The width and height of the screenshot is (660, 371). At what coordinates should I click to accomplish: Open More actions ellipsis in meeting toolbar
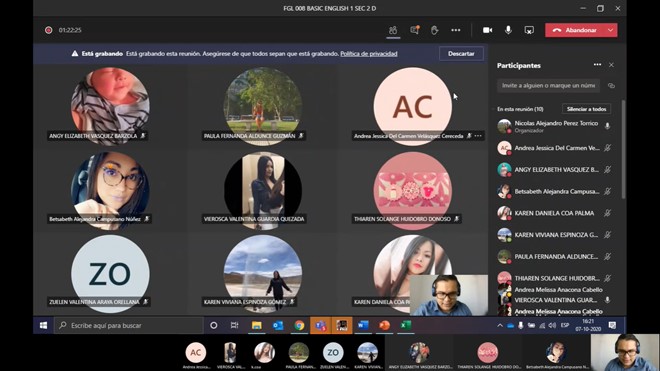(456, 30)
